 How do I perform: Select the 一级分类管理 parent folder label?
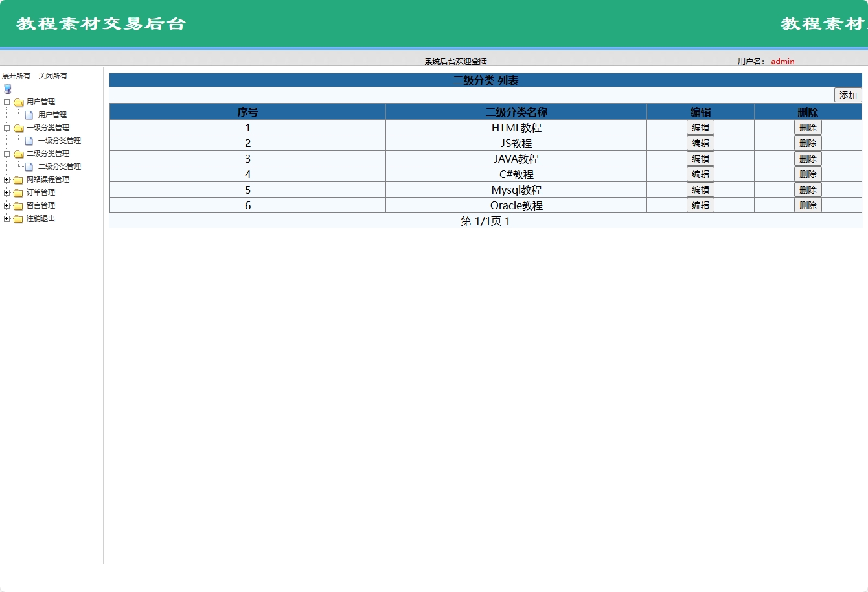[x=48, y=128]
